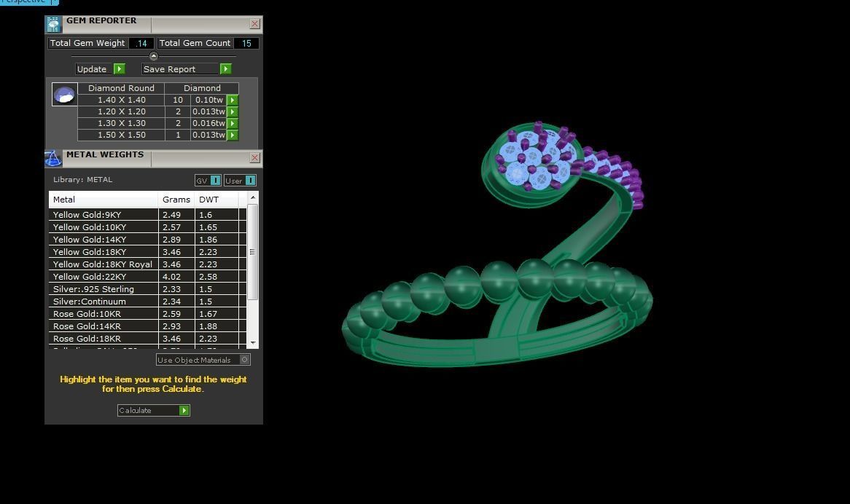Screen dimensions: 850x504
Task: Click the metal list scroll up arrow
Action: (253, 197)
